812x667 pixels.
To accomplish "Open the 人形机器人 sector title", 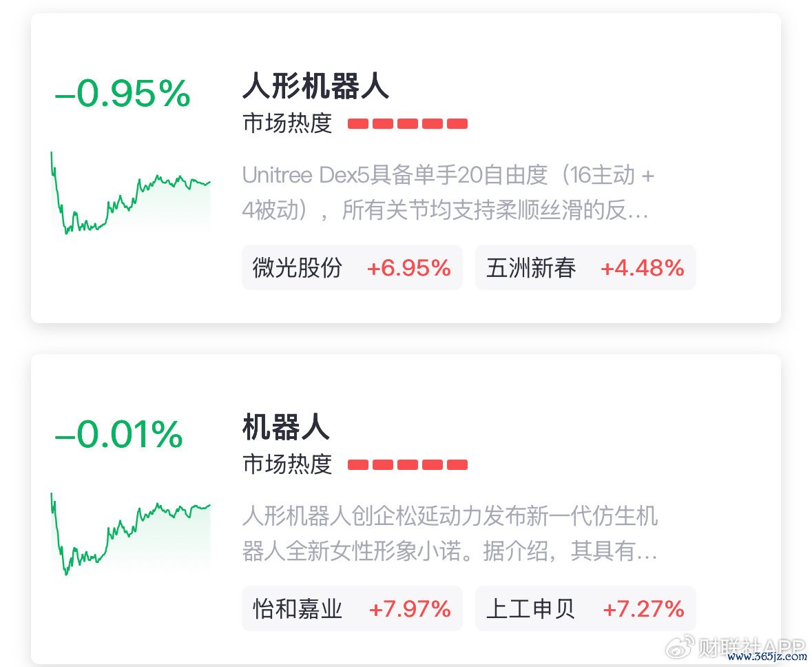I will pyautogui.click(x=315, y=86).
